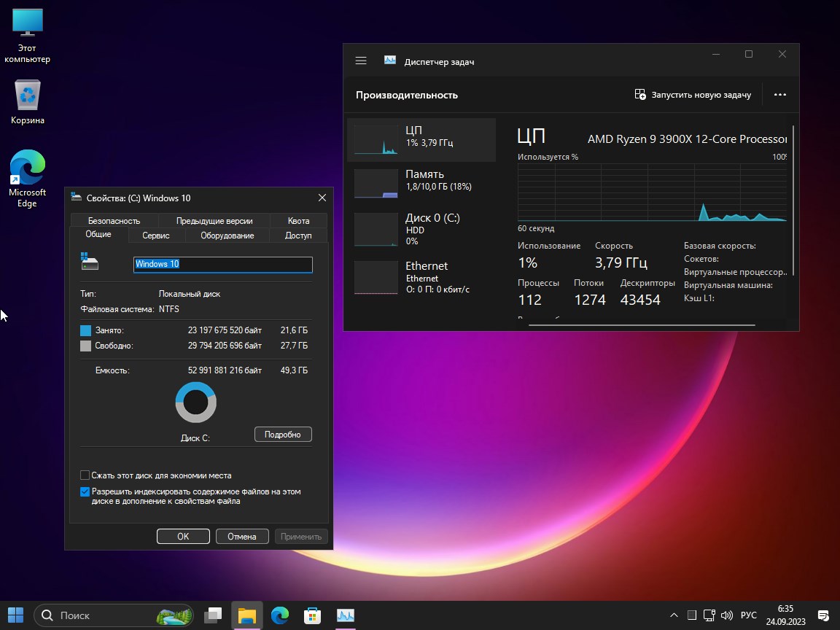Open the Windows Start menu

click(x=16, y=615)
